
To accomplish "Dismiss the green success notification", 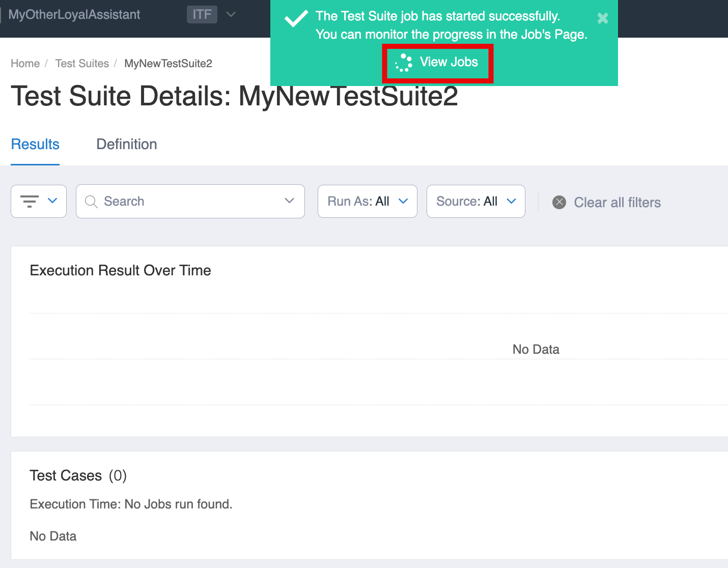I will point(602,19).
